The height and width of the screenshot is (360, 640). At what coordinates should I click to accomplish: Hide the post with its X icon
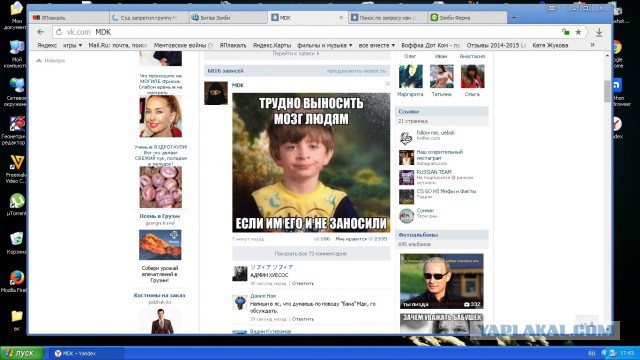coord(387,84)
